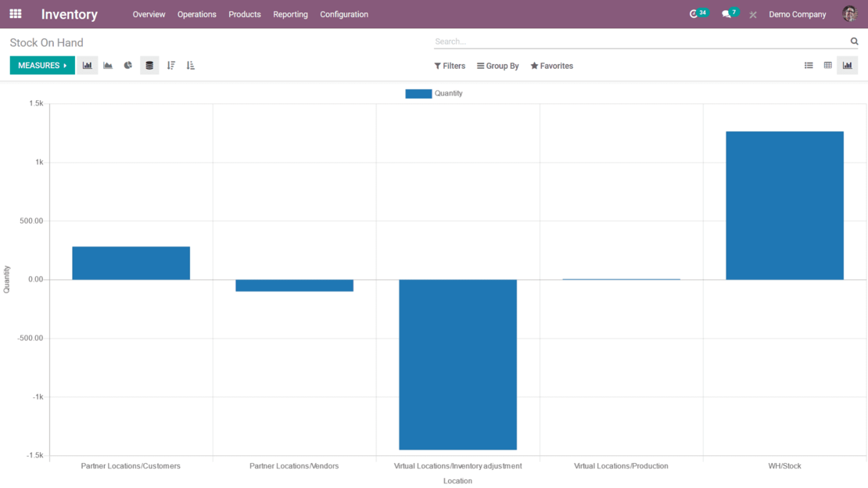
Task: Click the apps grid icon
Action: 15,13
